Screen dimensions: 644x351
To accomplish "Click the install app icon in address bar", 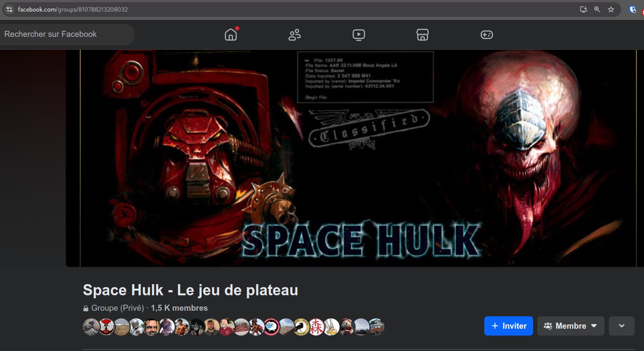I will [583, 9].
